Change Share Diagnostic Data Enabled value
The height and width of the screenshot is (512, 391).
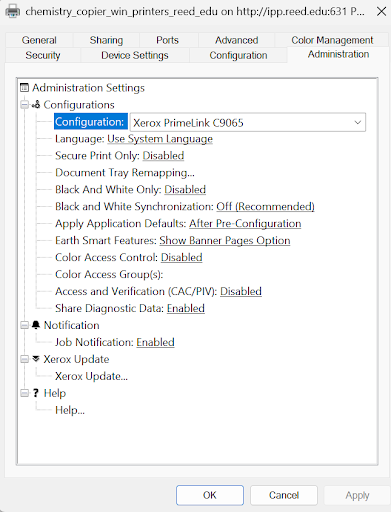click(x=186, y=308)
